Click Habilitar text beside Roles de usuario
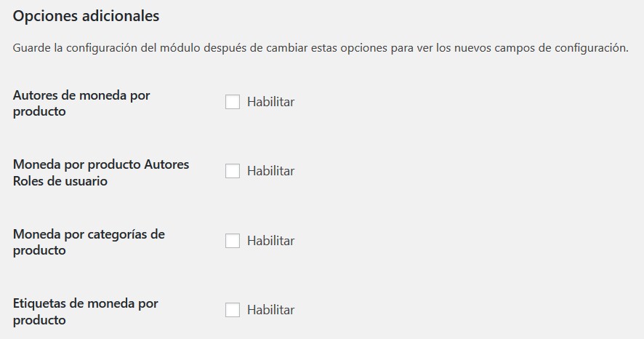 point(270,171)
